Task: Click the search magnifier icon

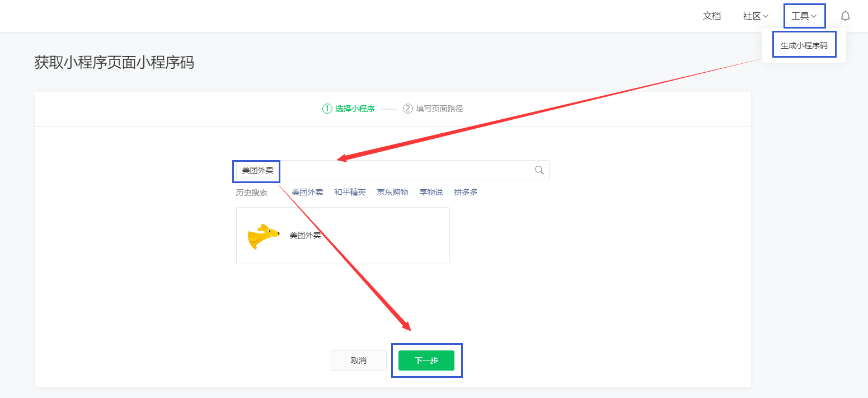Action: coord(539,170)
